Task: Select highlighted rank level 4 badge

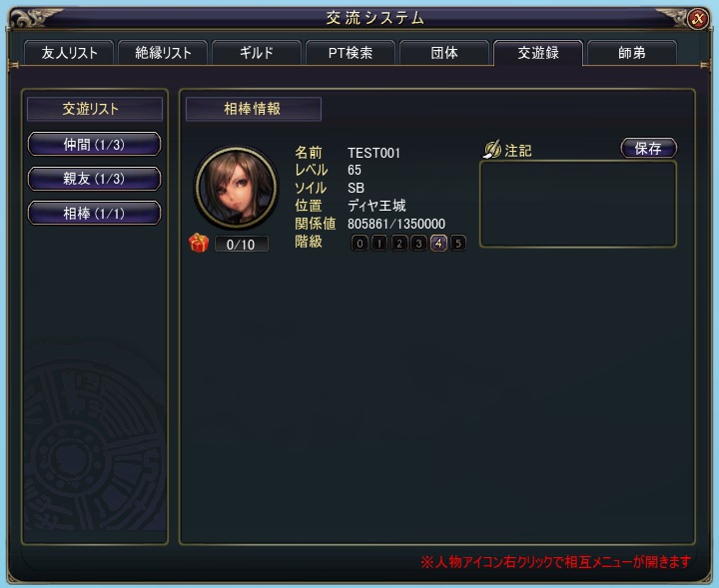Action: click(438, 243)
